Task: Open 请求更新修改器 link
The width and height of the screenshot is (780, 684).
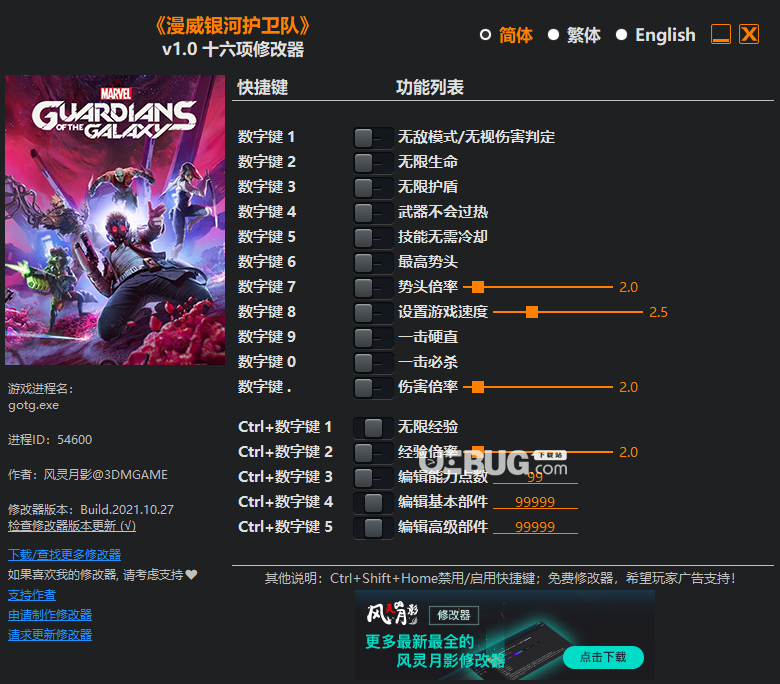Action: tap(50, 635)
